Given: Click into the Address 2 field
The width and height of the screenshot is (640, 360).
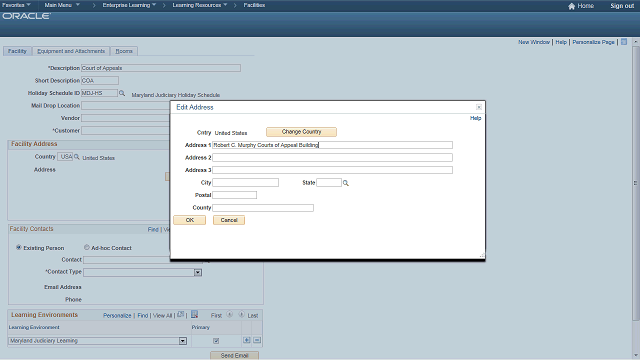Looking at the screenshot, I should click(332, 158).
